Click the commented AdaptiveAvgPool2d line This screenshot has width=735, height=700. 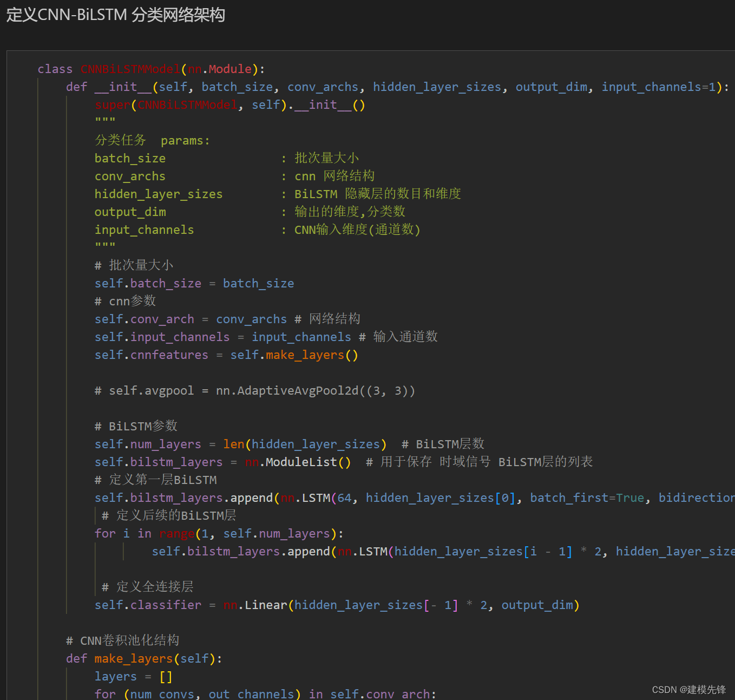(x=254, y=390)
